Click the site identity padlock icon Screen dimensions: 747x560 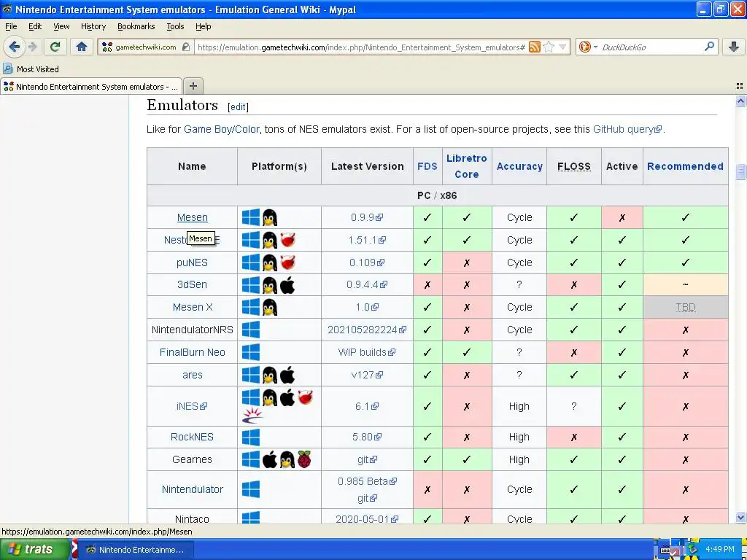coord(186,47)
